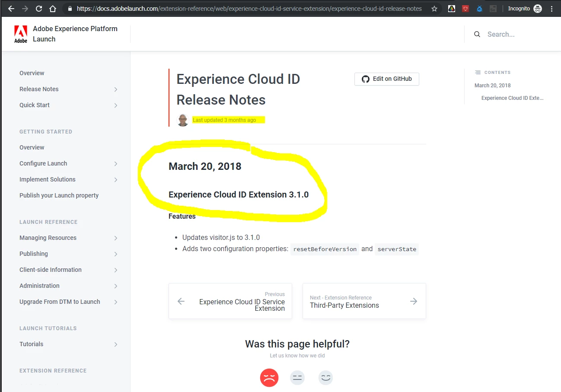Rate page with sad face icon
Viewport: 561px width, 392px height.
[269, 378]
